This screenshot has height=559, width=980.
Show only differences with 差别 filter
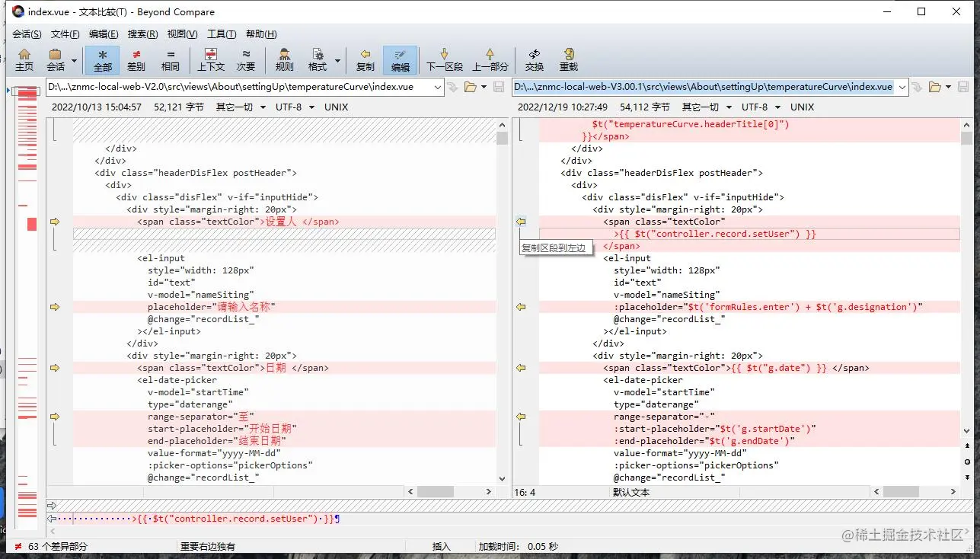coord(136,60)
